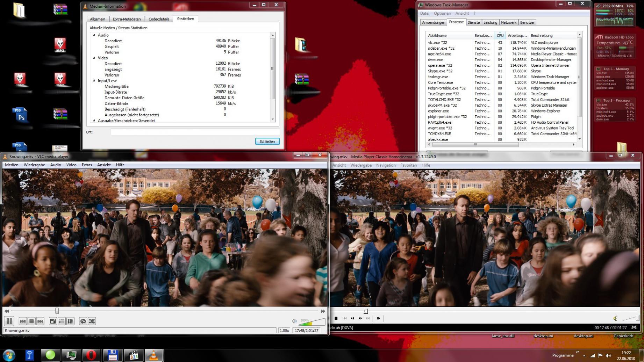Collapse Ausgabe/Geschrieben/Gesendet group
644x362 pixels.
tap(94, 120)
